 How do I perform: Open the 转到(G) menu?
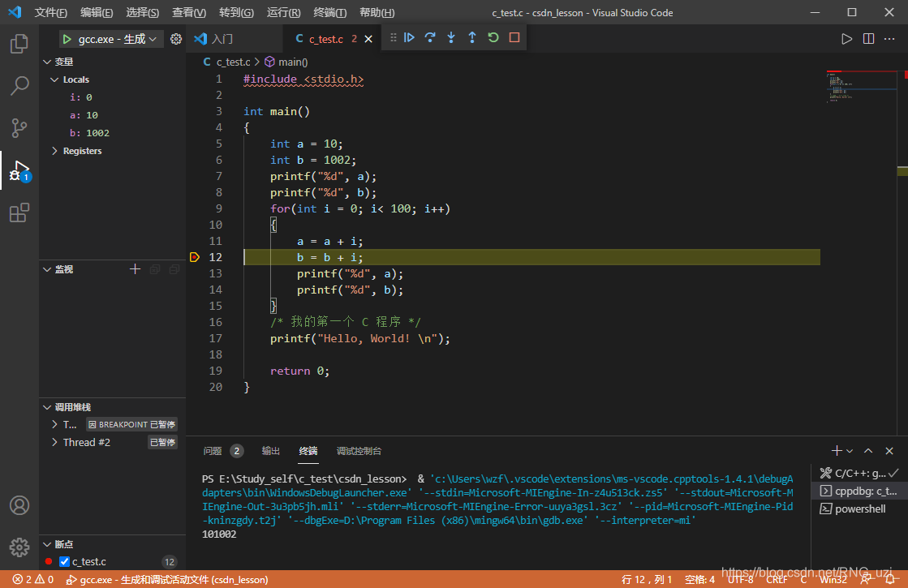tap(236, 12)
